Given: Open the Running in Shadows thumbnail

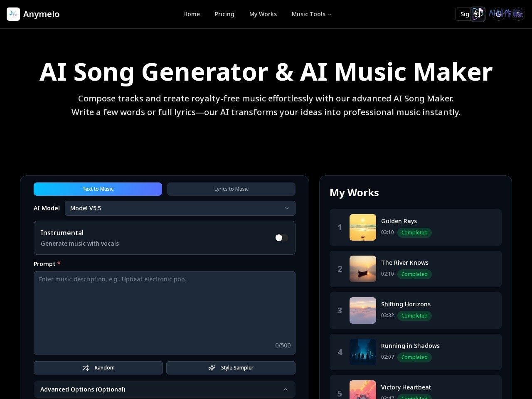Looking at the screenshot, I should tap(363, 352).
